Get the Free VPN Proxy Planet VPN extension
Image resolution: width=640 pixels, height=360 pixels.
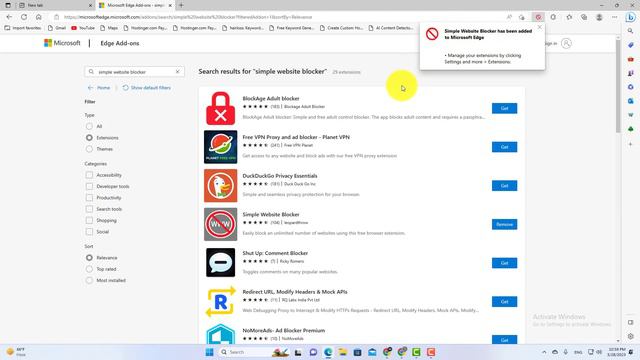(x=504, y=147)
